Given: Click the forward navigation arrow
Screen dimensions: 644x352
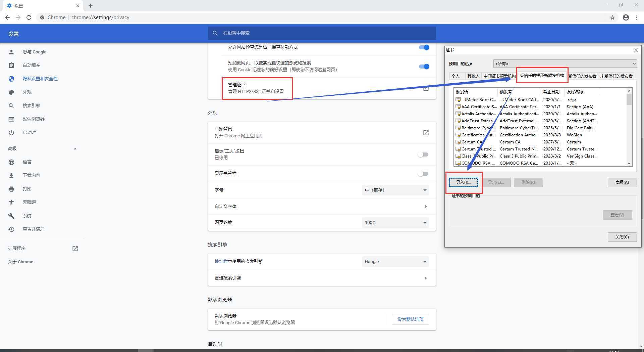Looking at the screenshot, I should tap(18, 17).
